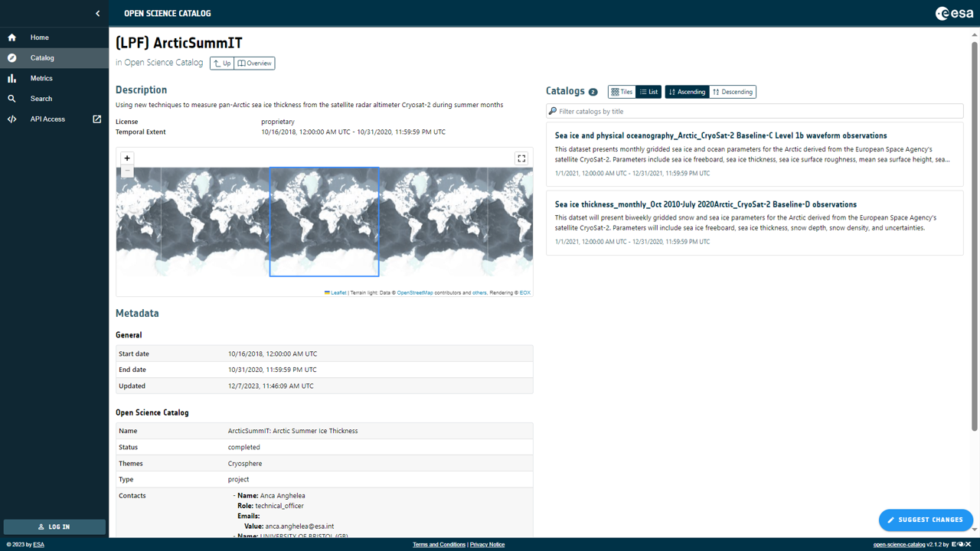The width and height of the screenshot is (980, 551).
Task: Navigate Up one catalog level
Action: point(221,64)
